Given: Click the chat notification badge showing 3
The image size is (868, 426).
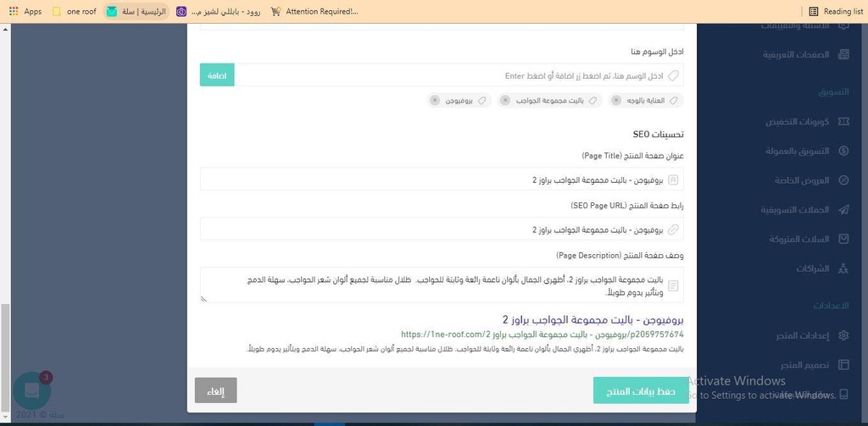Looking at the screenshot, I should tap(46, 378).
